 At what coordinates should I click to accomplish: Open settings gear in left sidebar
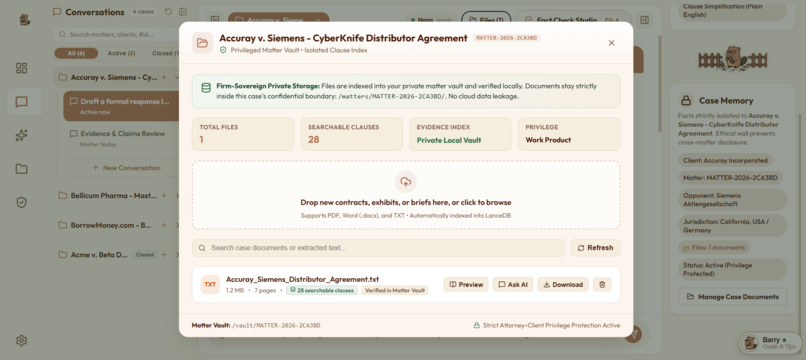point(21,340)
